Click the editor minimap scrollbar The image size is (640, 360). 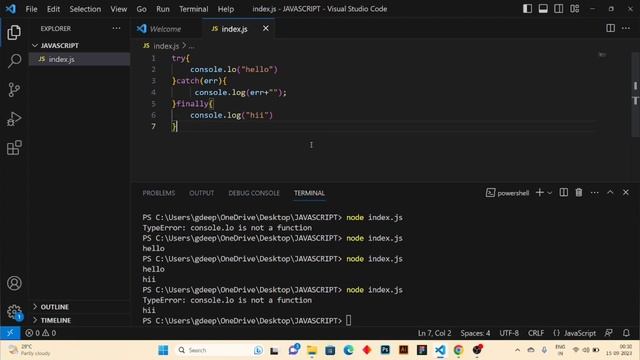[x=636, y=94]
